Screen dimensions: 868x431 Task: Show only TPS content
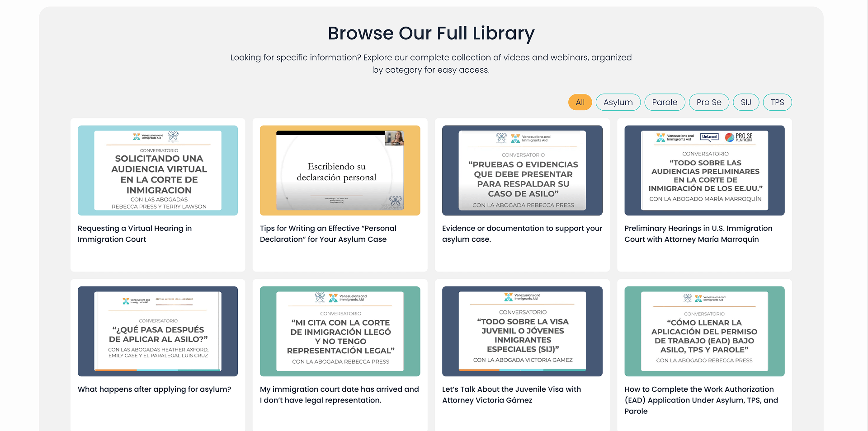(x=777, y=102)
